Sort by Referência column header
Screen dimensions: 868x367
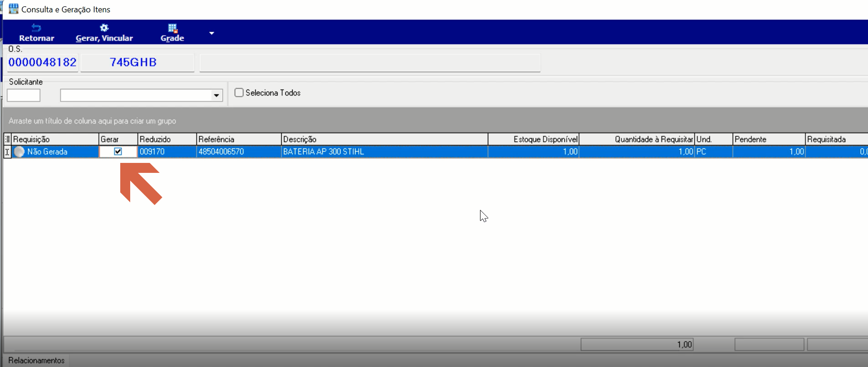pyautogui.click(x=239, y=139)
